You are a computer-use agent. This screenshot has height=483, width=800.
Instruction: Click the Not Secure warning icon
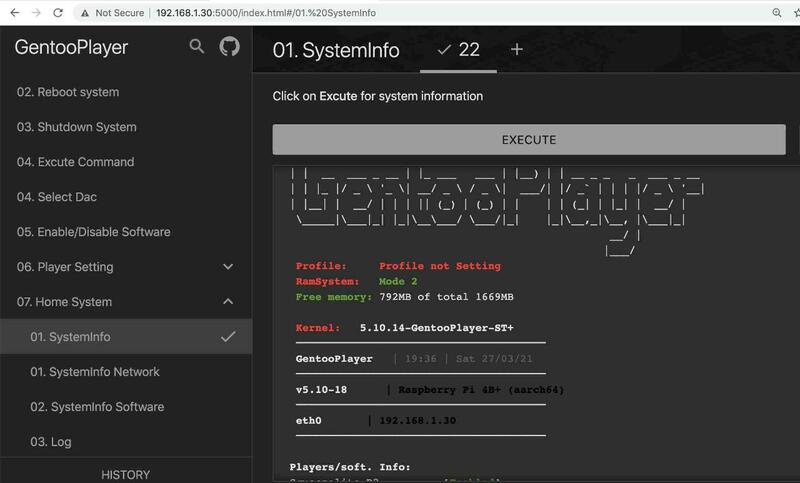click(x=86, y=13)
